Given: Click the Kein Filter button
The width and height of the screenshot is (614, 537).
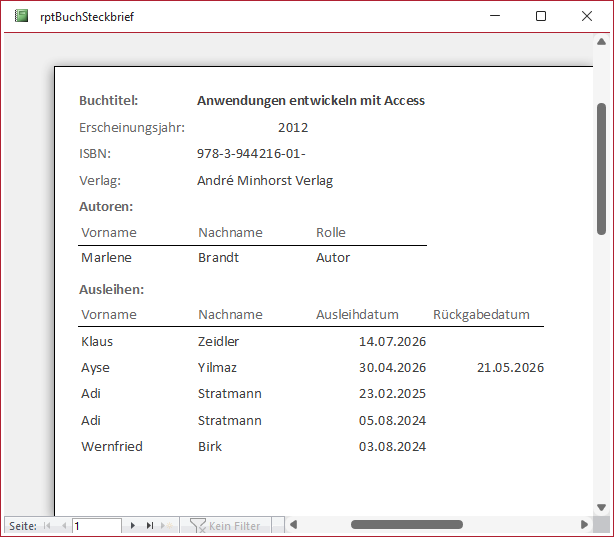Looking at the screenshot, I should tap(225, 526).
